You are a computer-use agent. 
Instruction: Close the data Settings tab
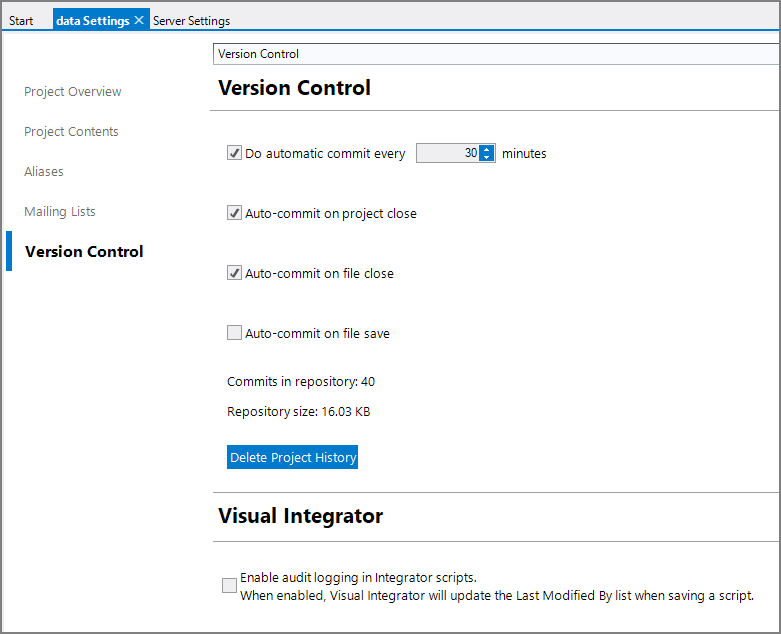click(x=139, y=20)
